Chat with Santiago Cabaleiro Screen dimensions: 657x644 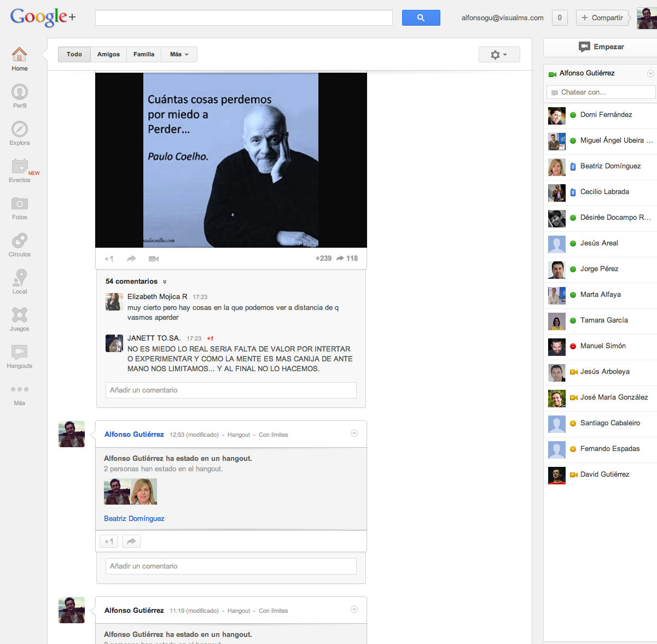click(x=600, y=423)
